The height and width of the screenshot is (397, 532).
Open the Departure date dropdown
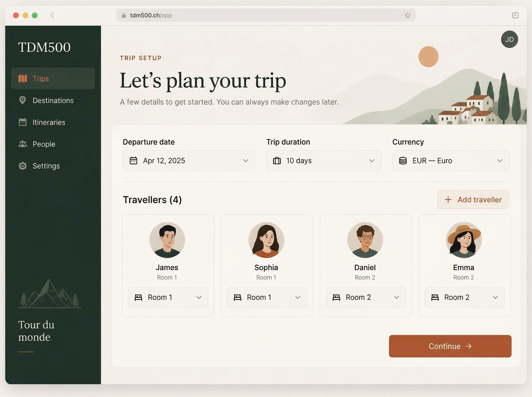pos(189,160)
